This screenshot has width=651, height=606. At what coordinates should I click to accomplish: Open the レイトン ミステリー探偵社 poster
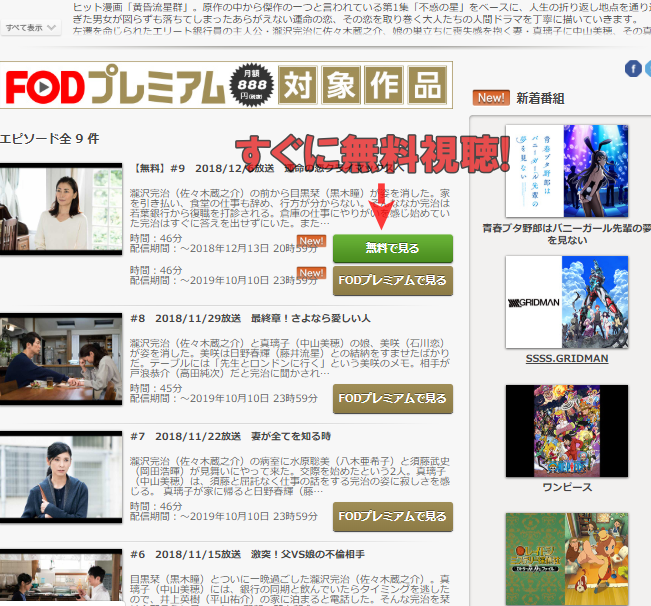[x=567, y=559]
